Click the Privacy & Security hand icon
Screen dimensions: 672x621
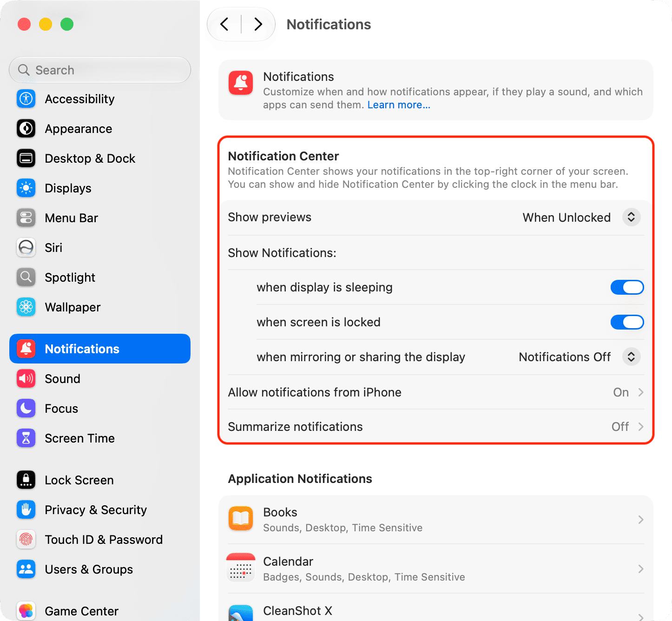tap(26, 509)
